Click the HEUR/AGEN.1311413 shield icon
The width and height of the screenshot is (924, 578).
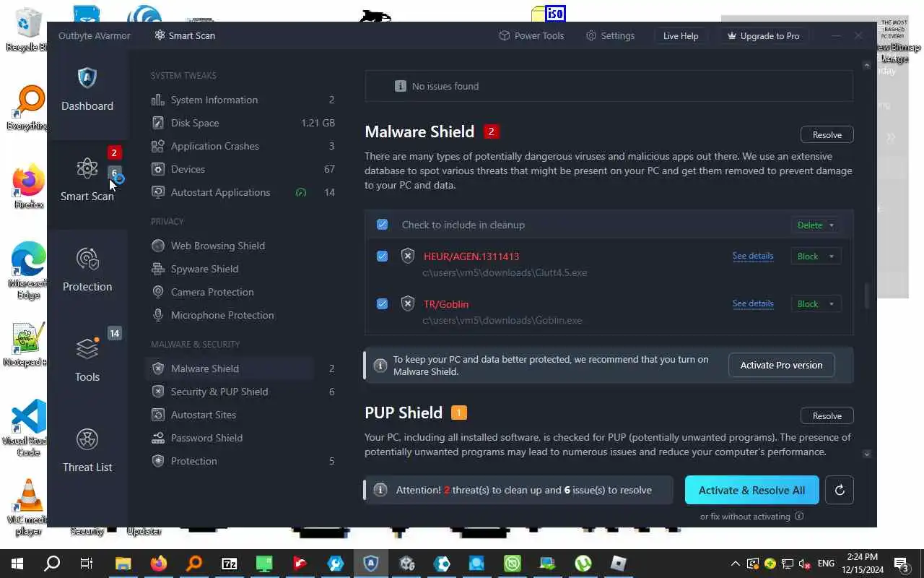coord(408,256)
